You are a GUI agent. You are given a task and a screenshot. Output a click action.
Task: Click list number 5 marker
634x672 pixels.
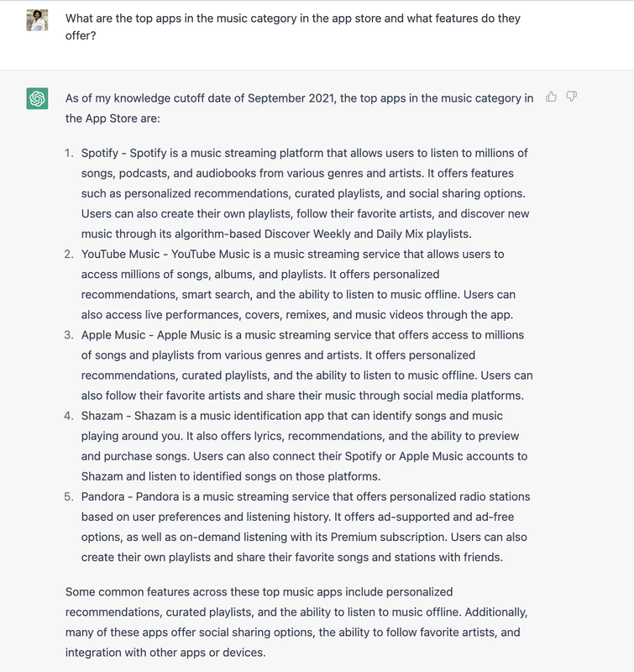(x=69, y=496)
